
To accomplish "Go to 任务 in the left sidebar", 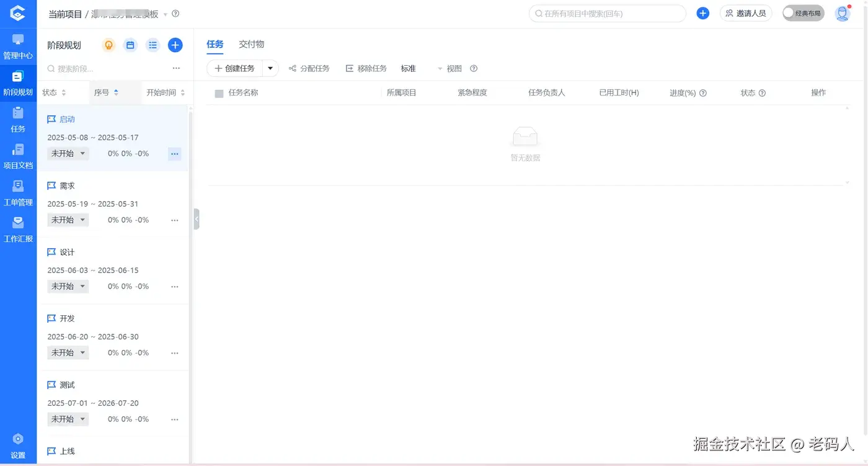I will pos(18,120).
